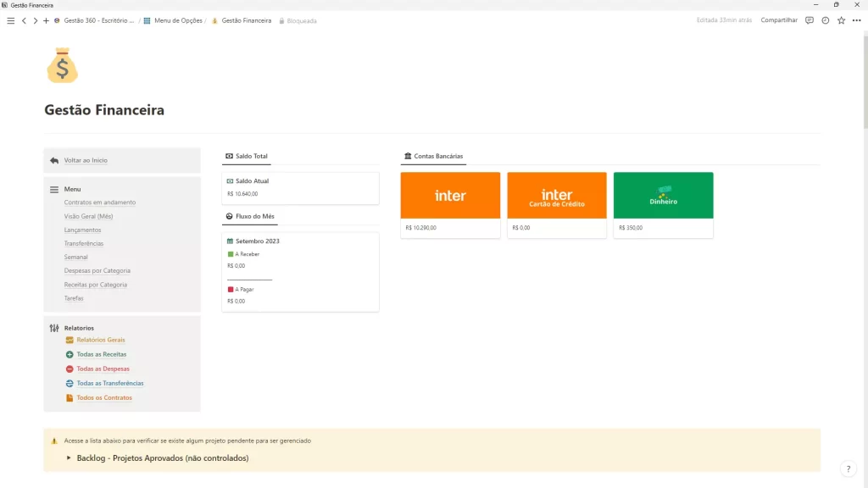This screenshot has width=868, height=488.
Task: Open Todos os Contratos link
Action: click(x=104, y=398)
